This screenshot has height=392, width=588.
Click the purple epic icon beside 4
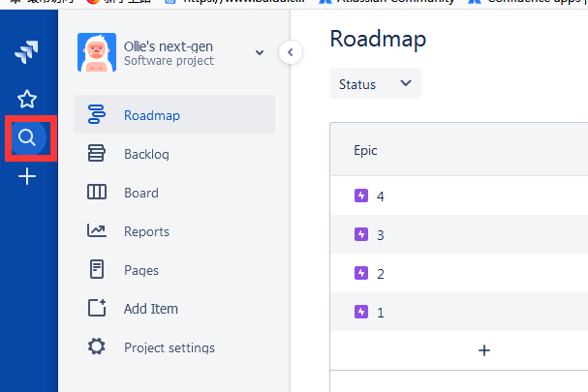tap(361, 196)
